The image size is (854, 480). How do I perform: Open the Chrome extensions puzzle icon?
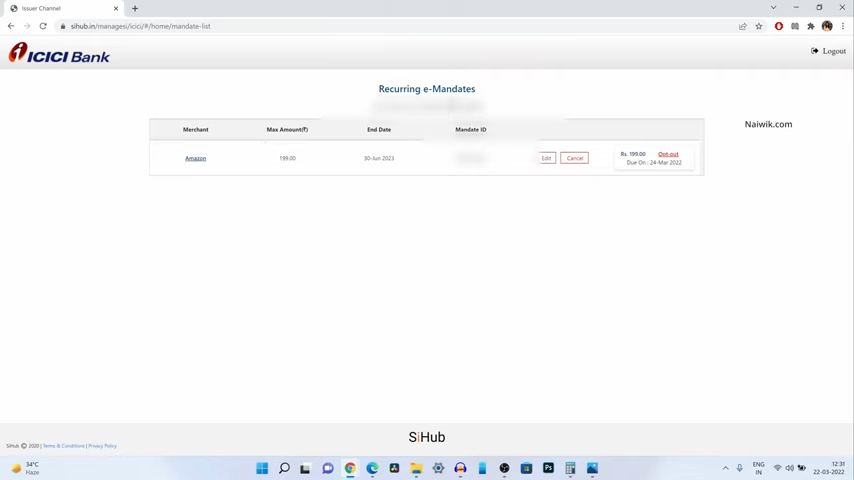pos(811,26)
